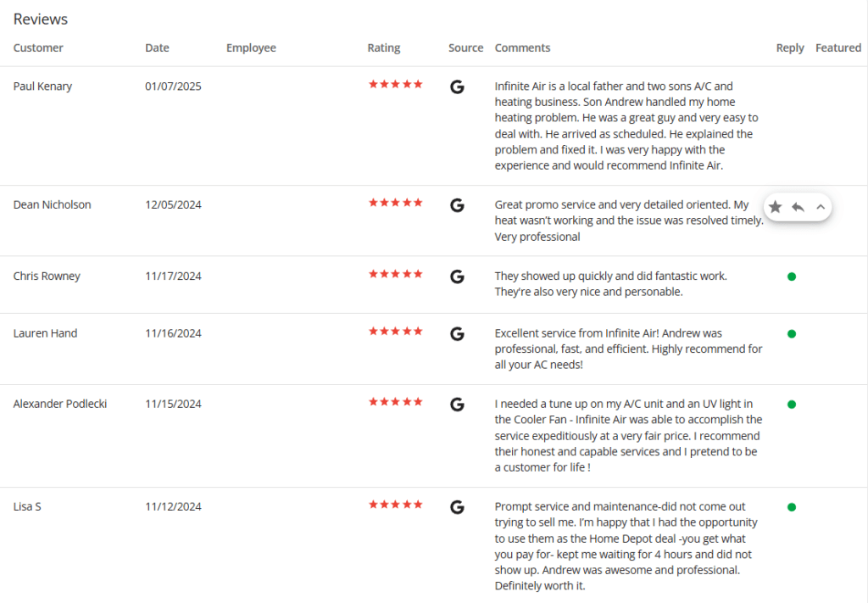Screen dimensions: 868x603
Task: Sort reviews by Date column header
Action: [x=157, y=48]
